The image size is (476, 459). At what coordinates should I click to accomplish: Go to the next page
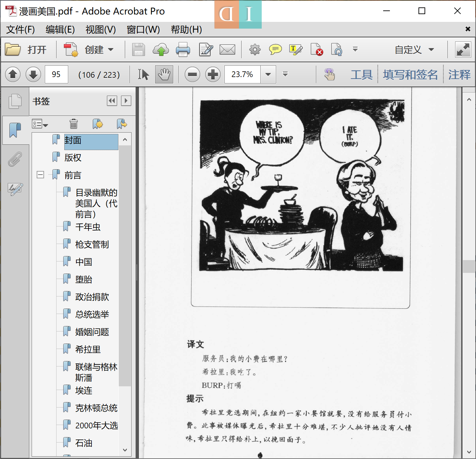pyautogui.click(x=33, y=74)
